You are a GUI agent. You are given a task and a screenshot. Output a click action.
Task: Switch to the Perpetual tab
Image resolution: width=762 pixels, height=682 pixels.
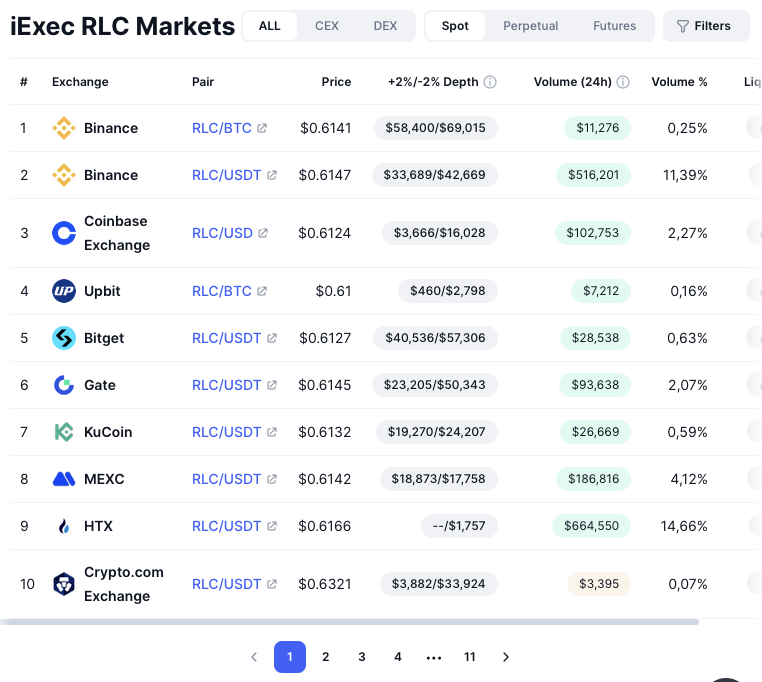point(531,26)
